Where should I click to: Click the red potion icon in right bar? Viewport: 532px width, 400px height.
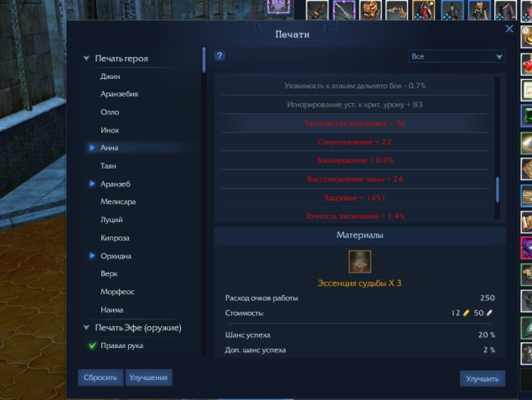click(527, 65)
